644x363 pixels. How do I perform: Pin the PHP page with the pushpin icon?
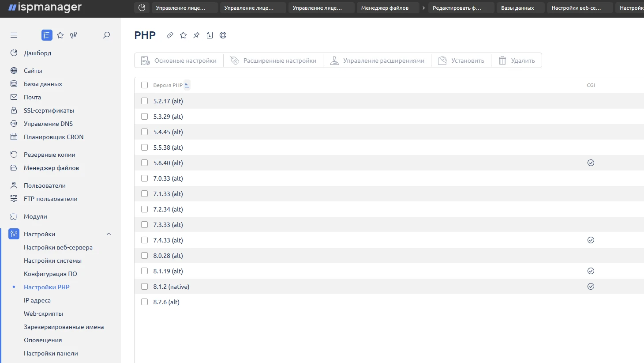tap(196, 35)
